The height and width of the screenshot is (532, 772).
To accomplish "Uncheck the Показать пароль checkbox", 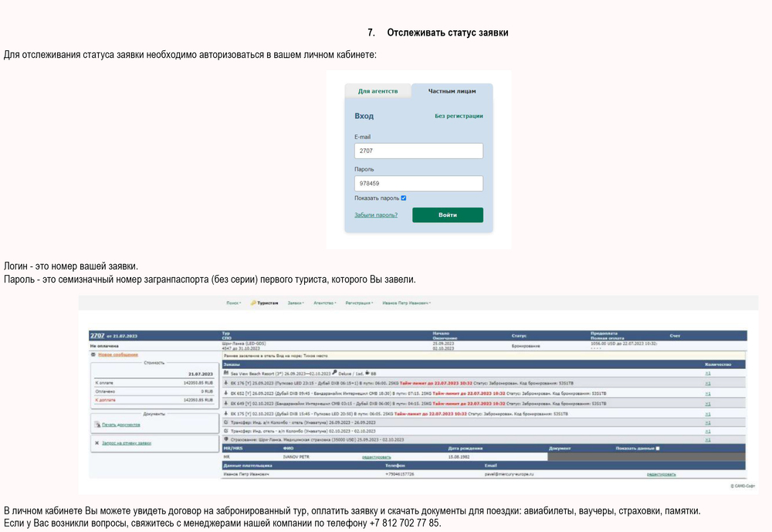I will (403, 198).
